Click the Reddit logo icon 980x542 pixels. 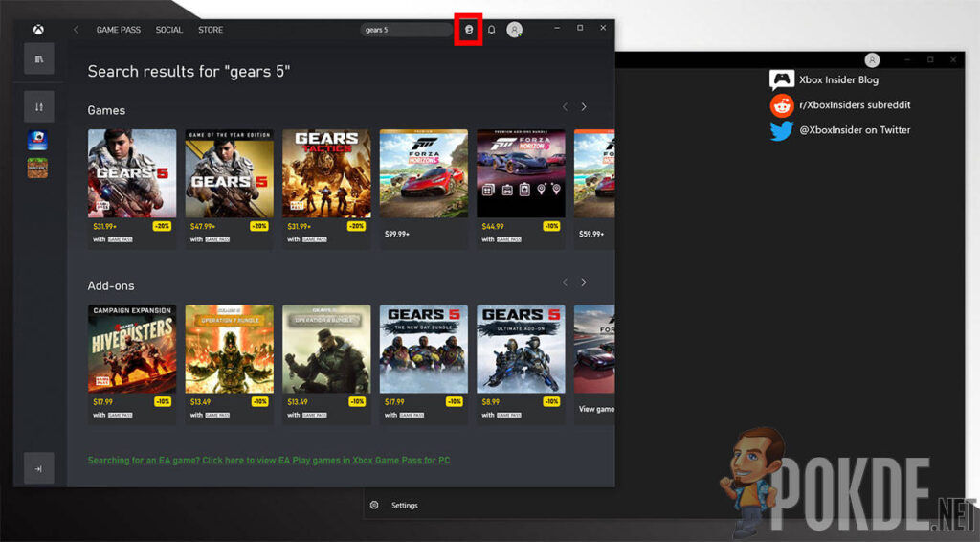pos(781,105)
